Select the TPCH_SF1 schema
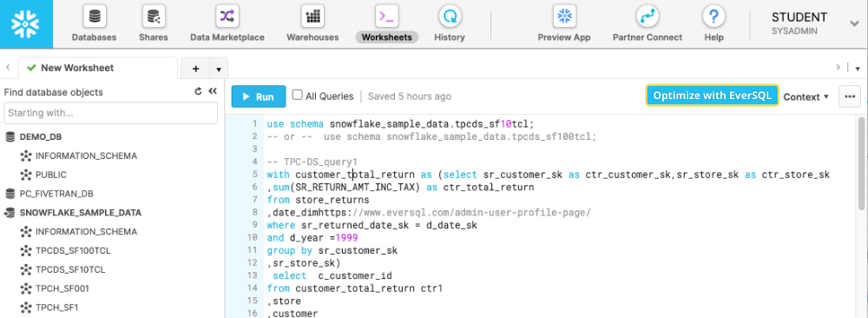This screenshot has height=318, width=868. pyautogui.click(x=58, y=308)
